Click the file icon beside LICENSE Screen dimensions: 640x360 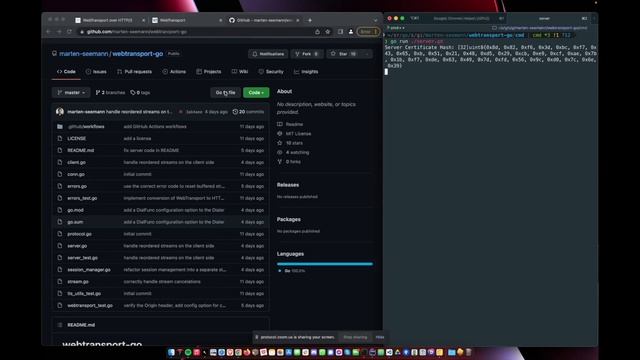[60, 138]
